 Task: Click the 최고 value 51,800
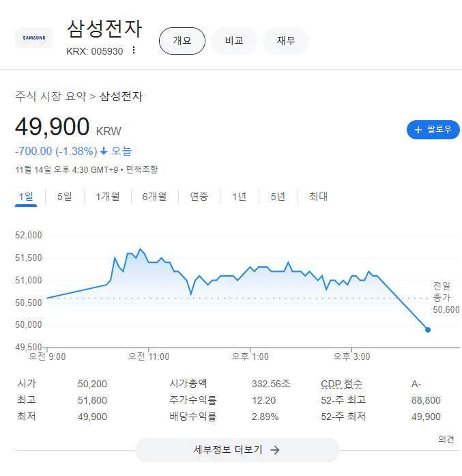tap(92, 400)
